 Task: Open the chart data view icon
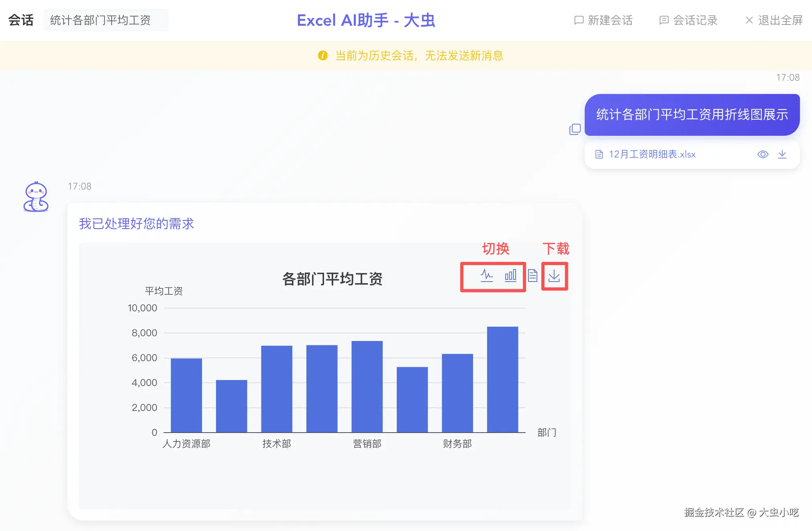coord(533,276)
